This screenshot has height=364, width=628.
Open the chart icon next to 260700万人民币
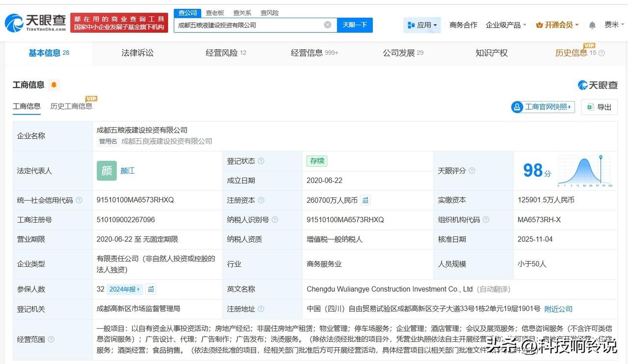pyautogui.click(x=365, y=200)
